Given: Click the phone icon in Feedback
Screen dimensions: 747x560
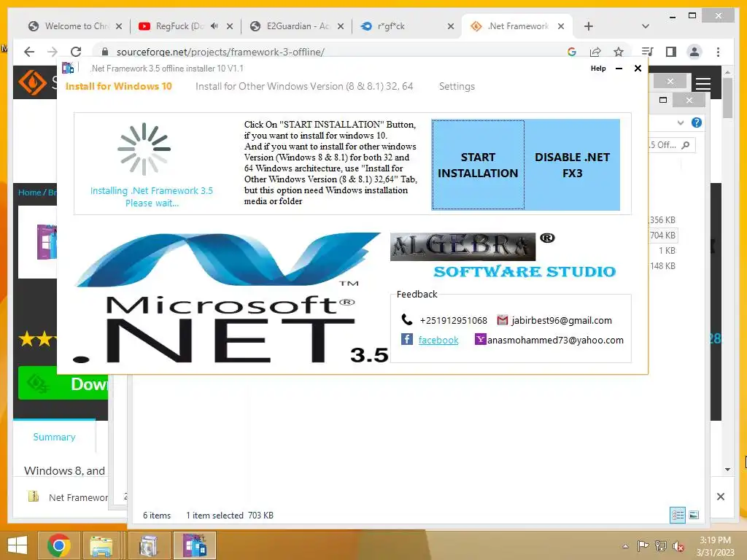Looking at the screenshot, I should [407, 319].
